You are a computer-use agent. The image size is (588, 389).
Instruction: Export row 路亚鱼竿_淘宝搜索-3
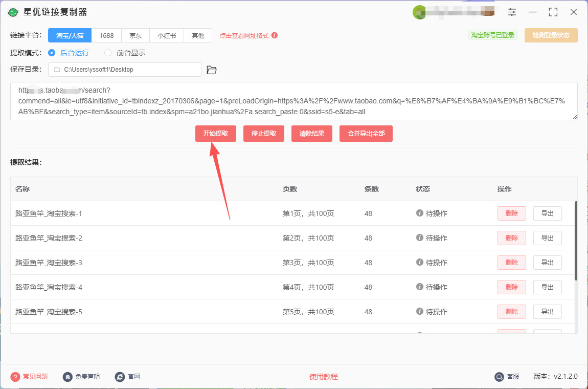tap(548, 263)
